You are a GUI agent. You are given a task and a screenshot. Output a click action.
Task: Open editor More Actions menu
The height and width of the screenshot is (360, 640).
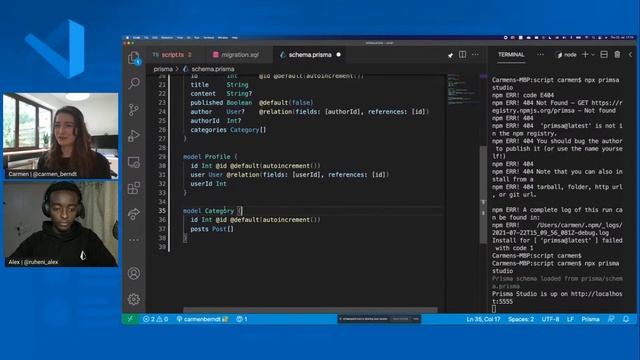click(x=476, y=55)
